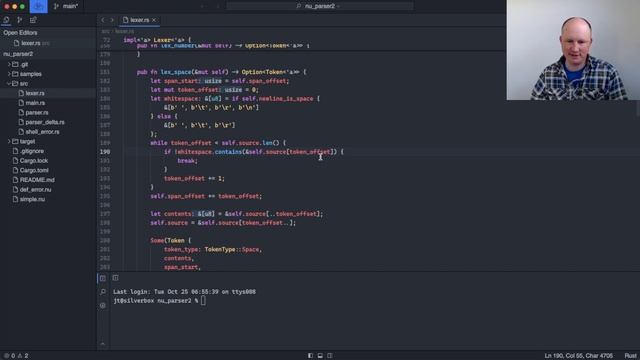
Task: Toggle the bottom pane visibility
Action: [320, 356]
